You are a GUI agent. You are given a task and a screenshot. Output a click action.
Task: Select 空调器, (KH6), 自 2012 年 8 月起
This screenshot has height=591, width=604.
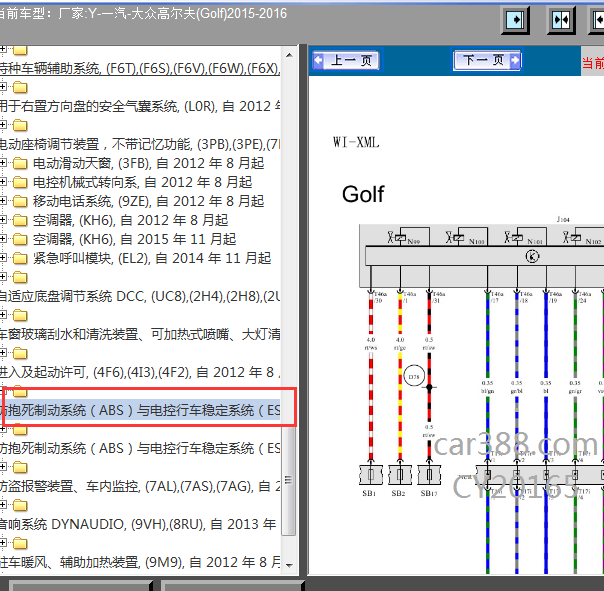pos(131,220)
